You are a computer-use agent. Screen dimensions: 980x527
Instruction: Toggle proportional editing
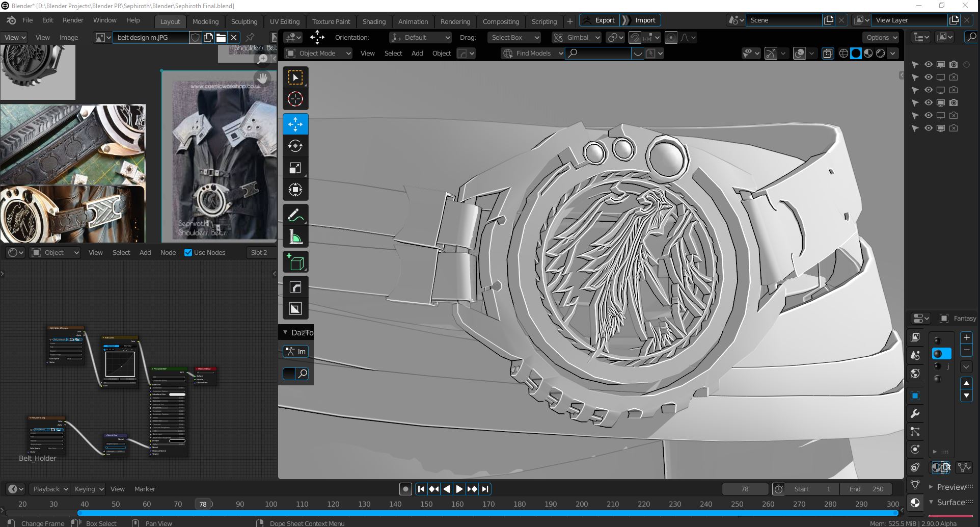click(x=671, y=37)
